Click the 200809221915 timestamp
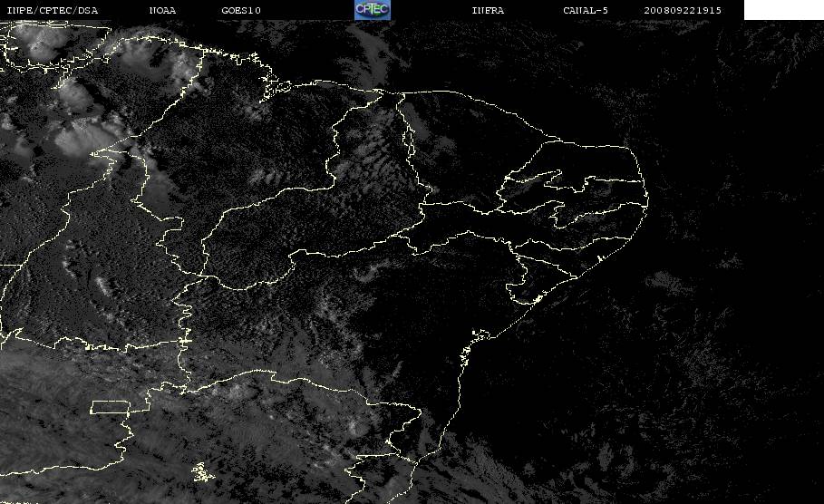Image resolution: width=824 pixels, height=504 pixels. 683,11
